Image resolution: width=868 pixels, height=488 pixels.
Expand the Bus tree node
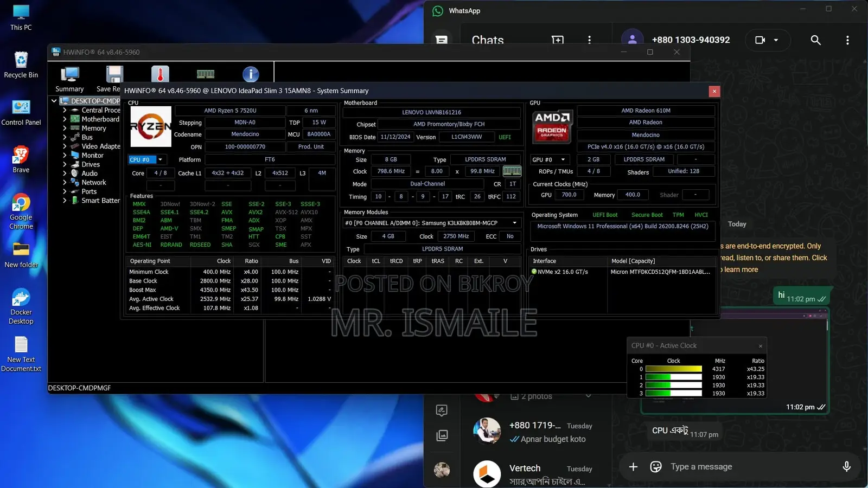65,137
